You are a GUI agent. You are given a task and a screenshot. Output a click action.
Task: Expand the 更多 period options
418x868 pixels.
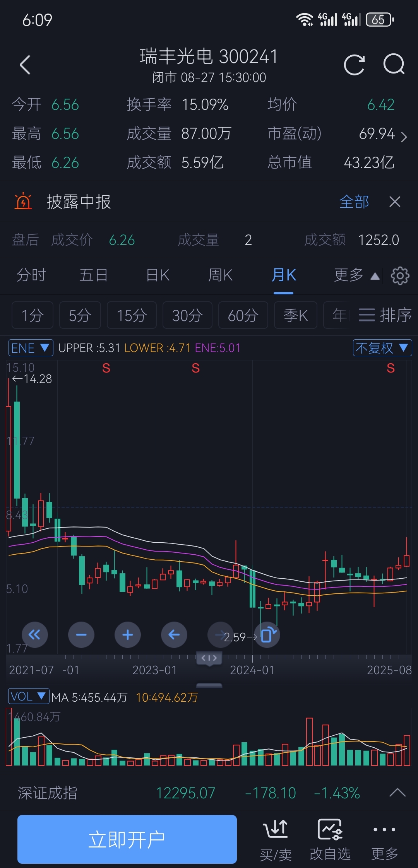tap(356, 275)
